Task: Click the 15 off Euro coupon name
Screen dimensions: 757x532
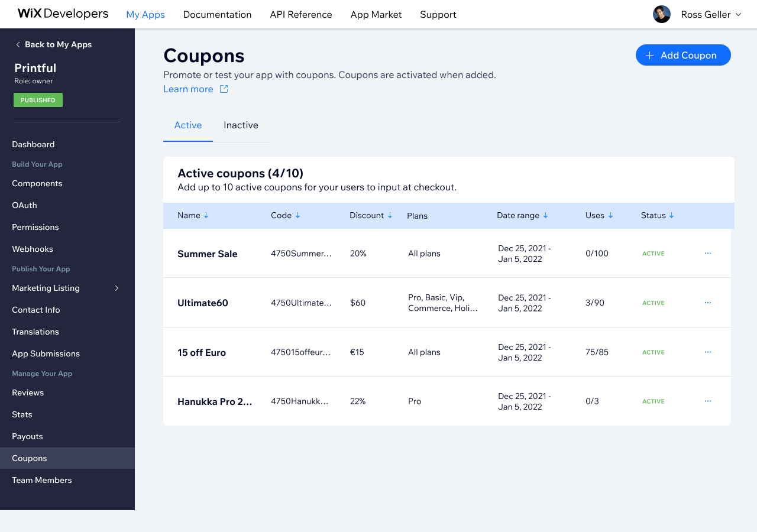Action: point(202,352)
